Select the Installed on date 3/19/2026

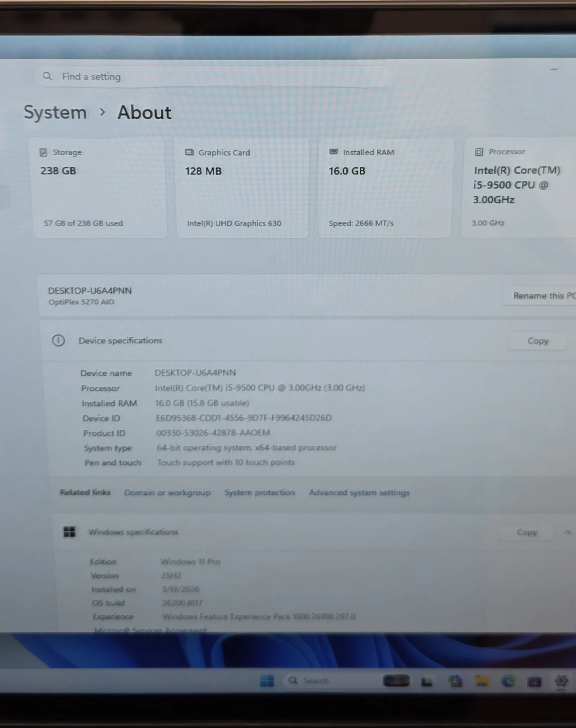point(180,589)
